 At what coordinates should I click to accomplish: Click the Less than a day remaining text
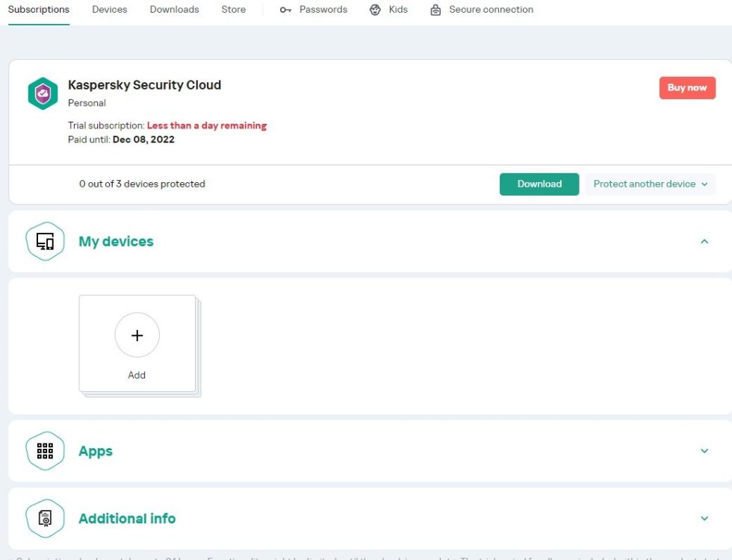[x=207, y=125]
